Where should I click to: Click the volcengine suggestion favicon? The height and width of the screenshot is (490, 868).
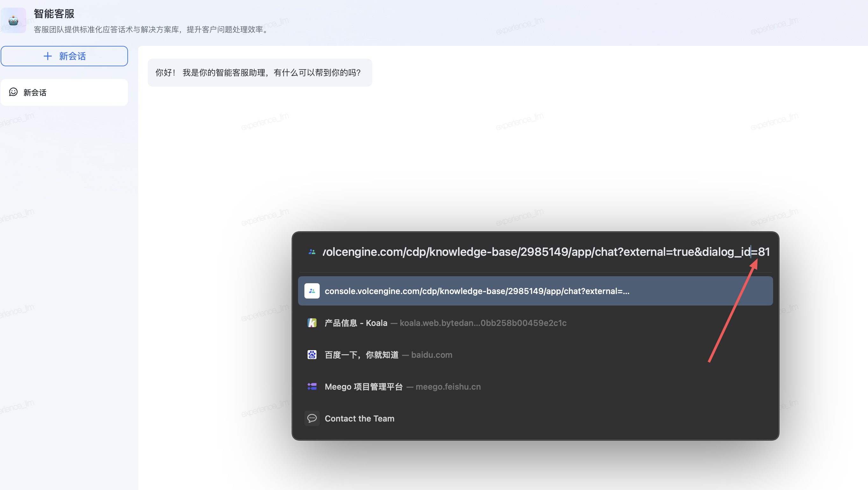coord(312,291)
